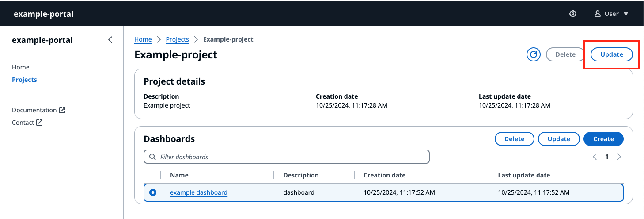Open the example dashboard link

coord(198,192)
